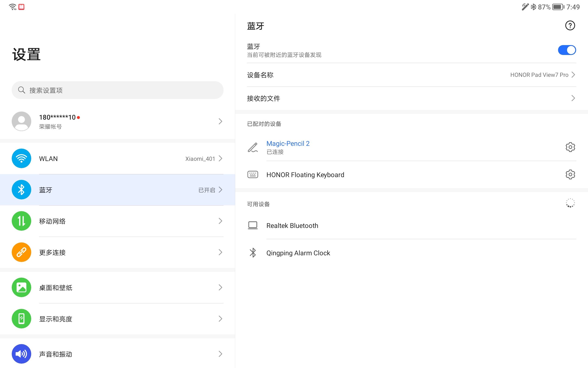
Task: Tap the 桌面和壁纸 picture icon
Action: click(x=21, y=287)
